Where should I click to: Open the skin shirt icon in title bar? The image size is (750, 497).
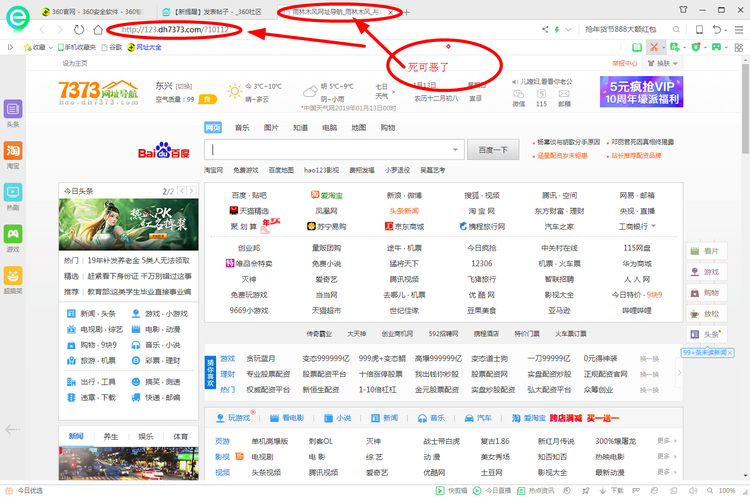click(683, 10)
